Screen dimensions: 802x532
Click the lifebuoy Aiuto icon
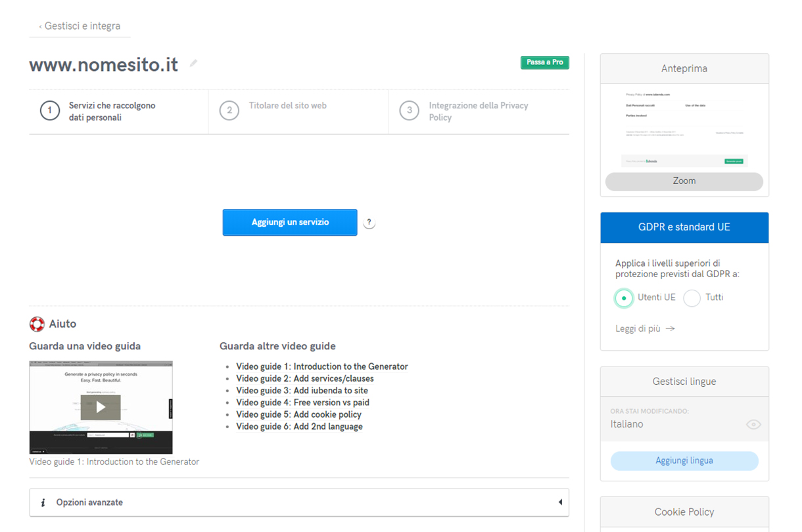pyautogui.click(x=37, y=324)
